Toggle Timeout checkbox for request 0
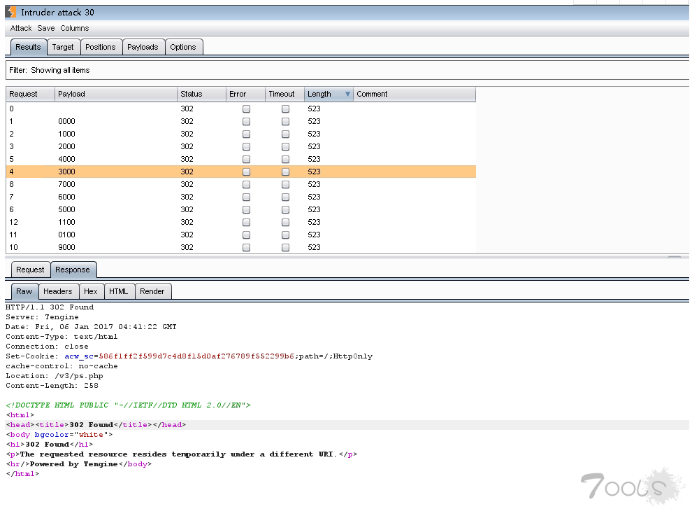 coord(286,109)
